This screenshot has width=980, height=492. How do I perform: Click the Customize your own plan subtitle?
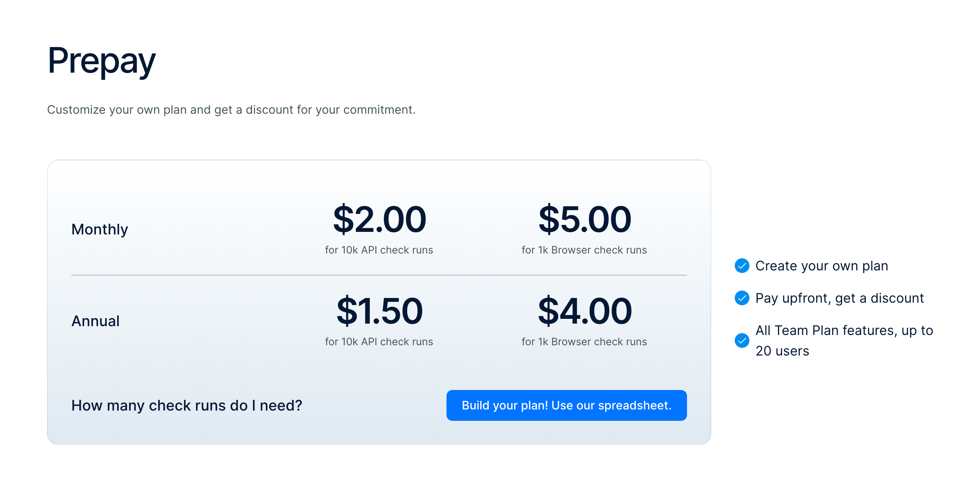(231, 110)
